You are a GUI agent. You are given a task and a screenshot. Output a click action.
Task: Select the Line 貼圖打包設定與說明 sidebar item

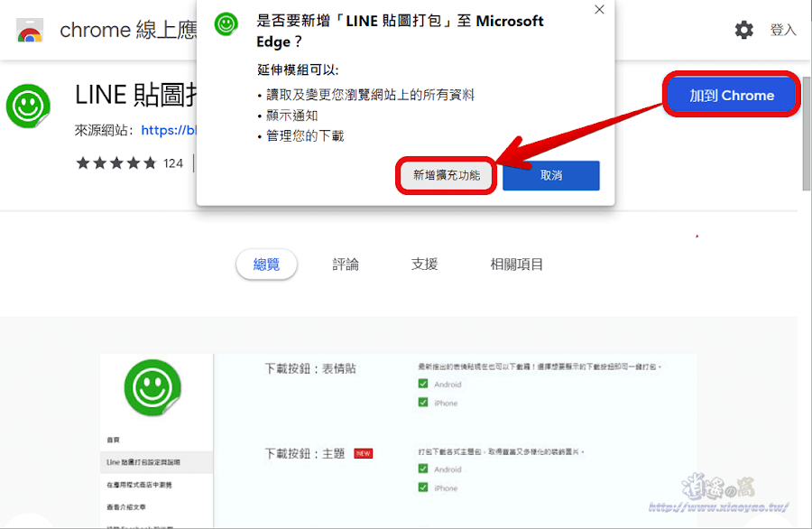coord(156,462)
